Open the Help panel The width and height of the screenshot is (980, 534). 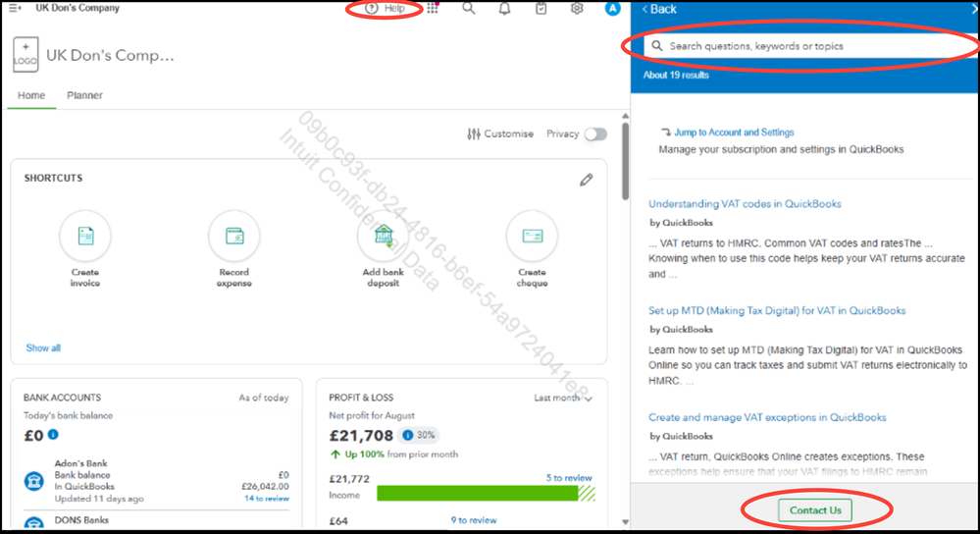[x=386, y=8]
